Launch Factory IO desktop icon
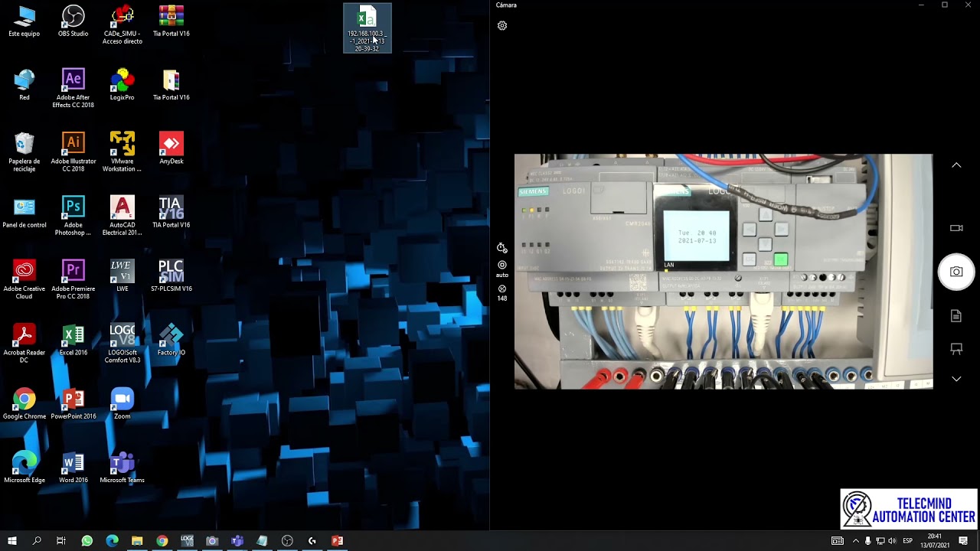The height and width of the screenshot is (551, 980). 171,340
